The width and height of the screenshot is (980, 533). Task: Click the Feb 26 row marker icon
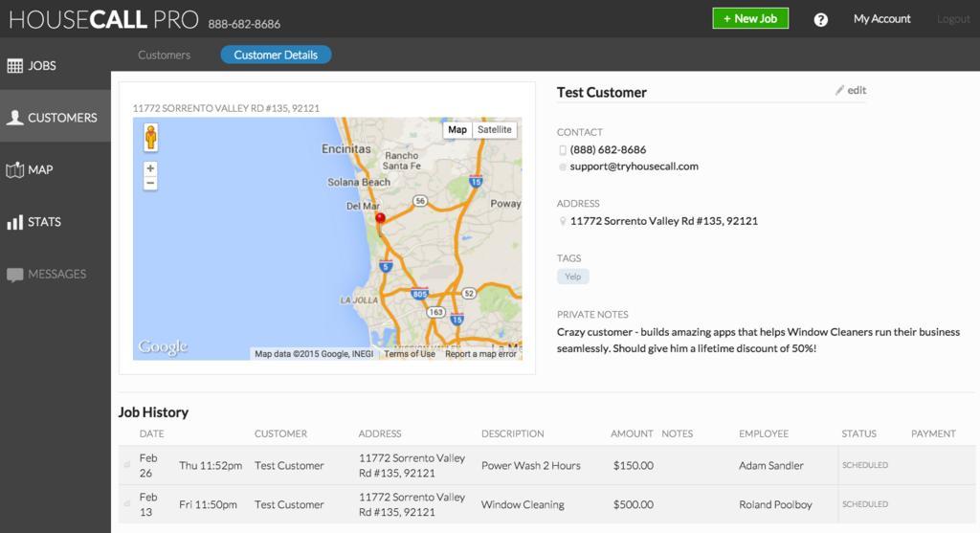pos(127,465)
